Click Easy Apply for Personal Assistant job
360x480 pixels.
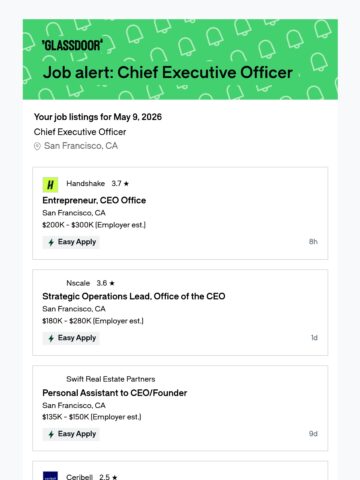click(71, 434)
